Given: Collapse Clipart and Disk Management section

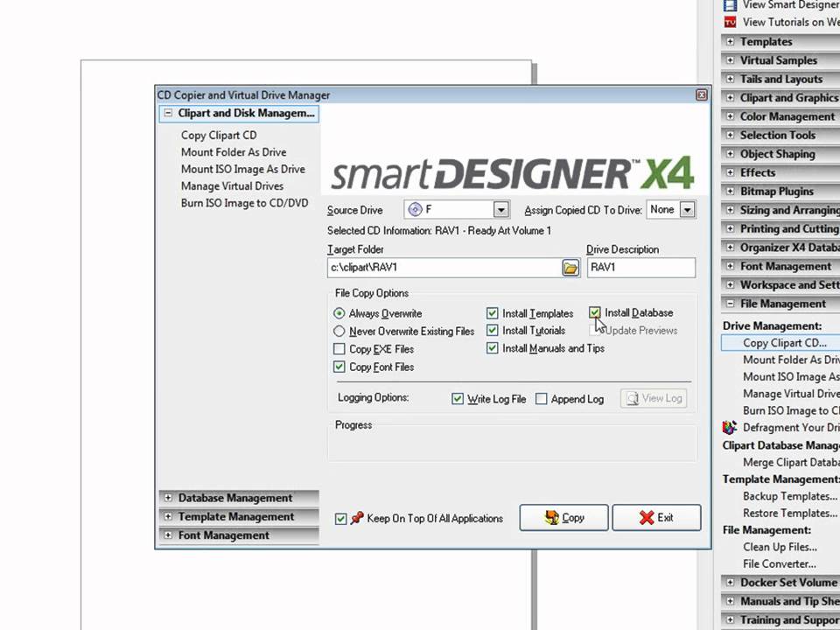Looking at the screenshot, I should pos(168,113).
